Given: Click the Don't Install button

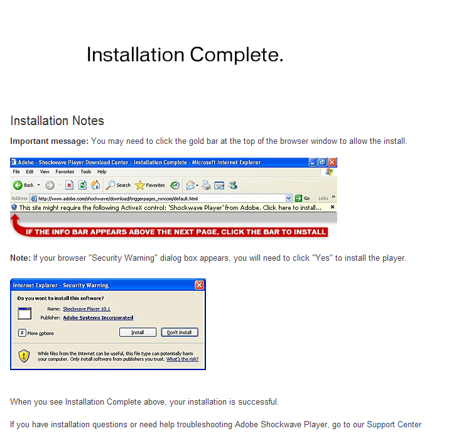Looking at the screenshot, I should [180, 332].
